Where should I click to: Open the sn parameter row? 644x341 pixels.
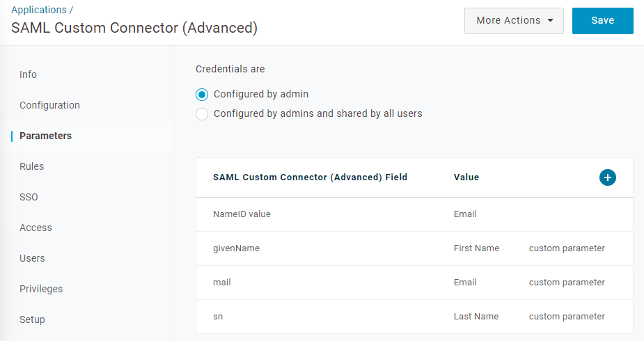click(414, 317)
